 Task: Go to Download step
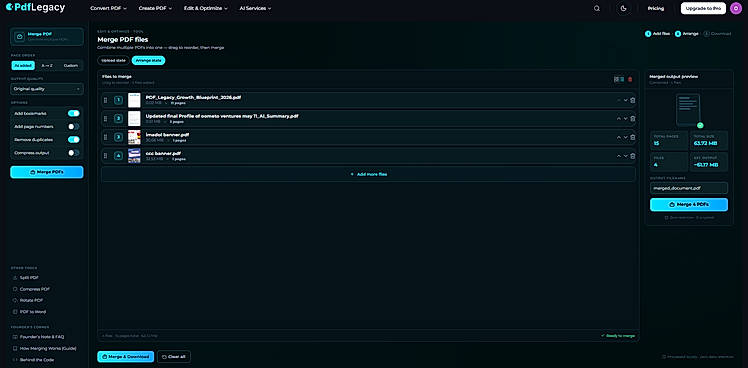(717, 34)
